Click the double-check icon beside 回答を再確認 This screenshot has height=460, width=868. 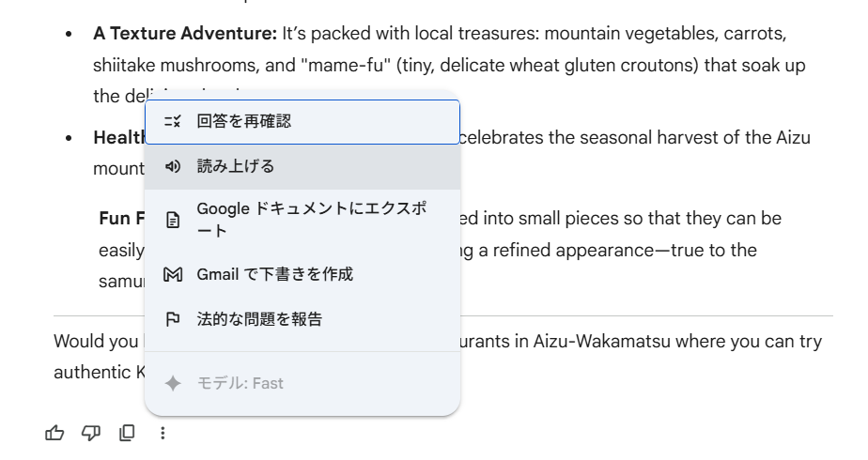(x=172, y=121)
